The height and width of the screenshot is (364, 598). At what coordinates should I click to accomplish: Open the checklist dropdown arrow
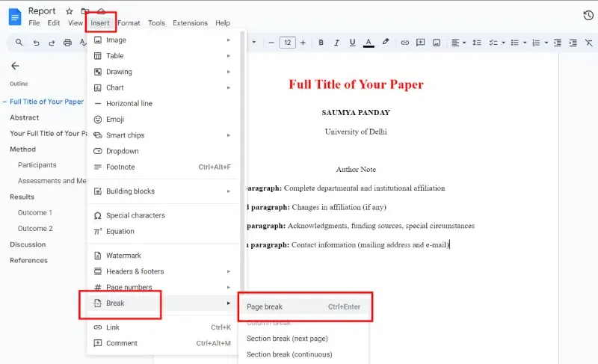point(503,43)
